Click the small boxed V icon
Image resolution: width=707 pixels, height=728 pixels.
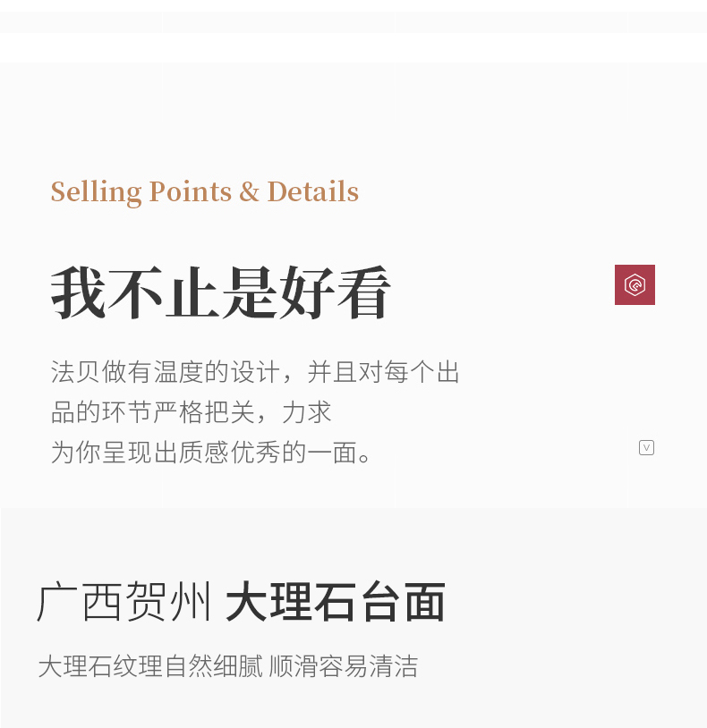click(646, 447)
